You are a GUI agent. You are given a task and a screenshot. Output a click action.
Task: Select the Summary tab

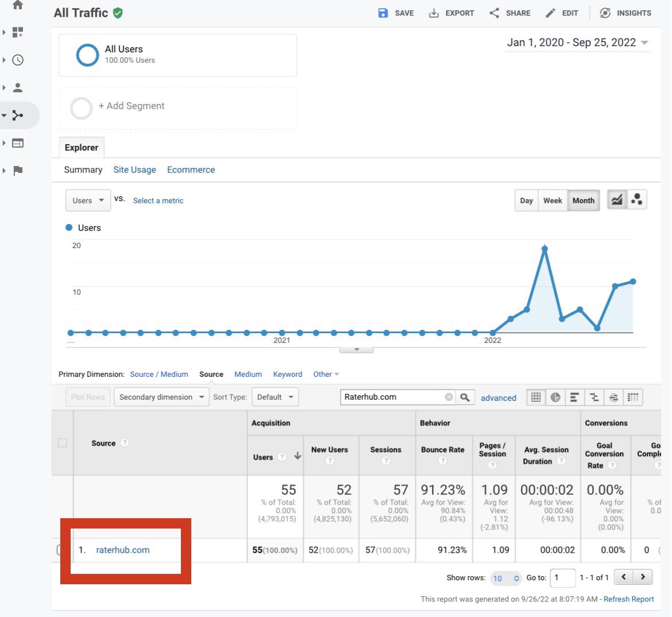pyautogui.click(x=83, y=170)
